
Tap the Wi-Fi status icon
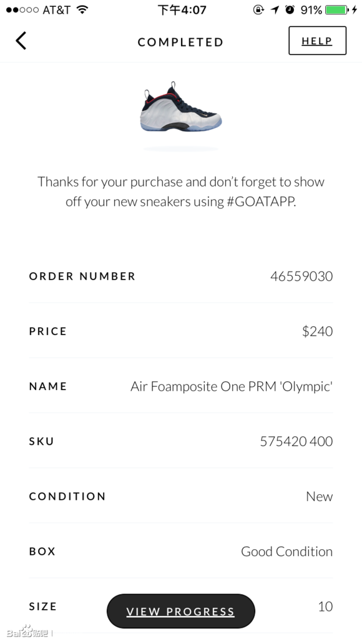82,9
